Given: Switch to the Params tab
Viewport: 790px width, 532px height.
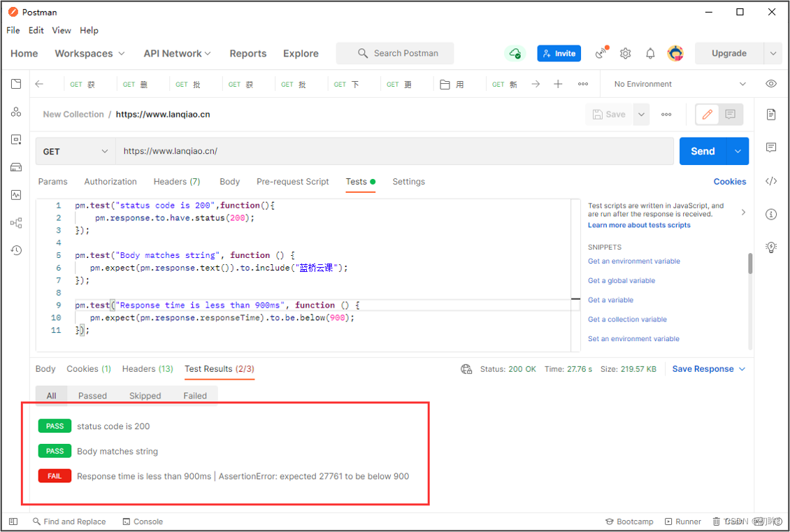Looking at the screenshot, I should click(53, 182).
